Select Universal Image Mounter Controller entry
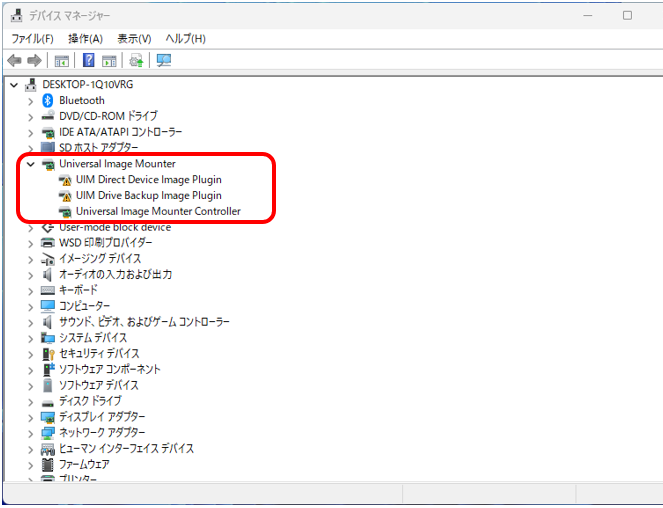Viewport: 663px width, 508px height. 158,211
